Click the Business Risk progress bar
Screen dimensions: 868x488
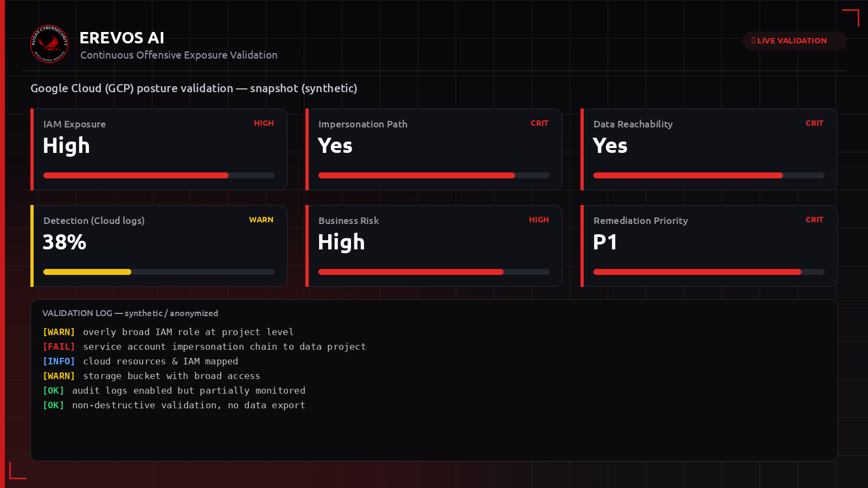pos(434,272)
